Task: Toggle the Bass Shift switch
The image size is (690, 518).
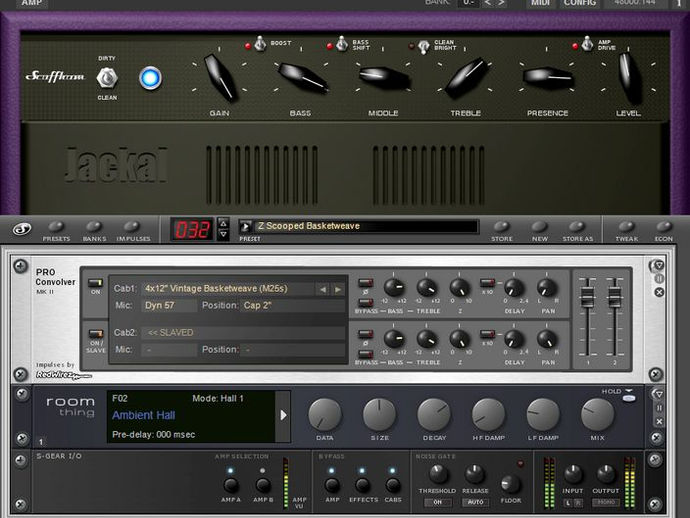Action: click(342, 44)
